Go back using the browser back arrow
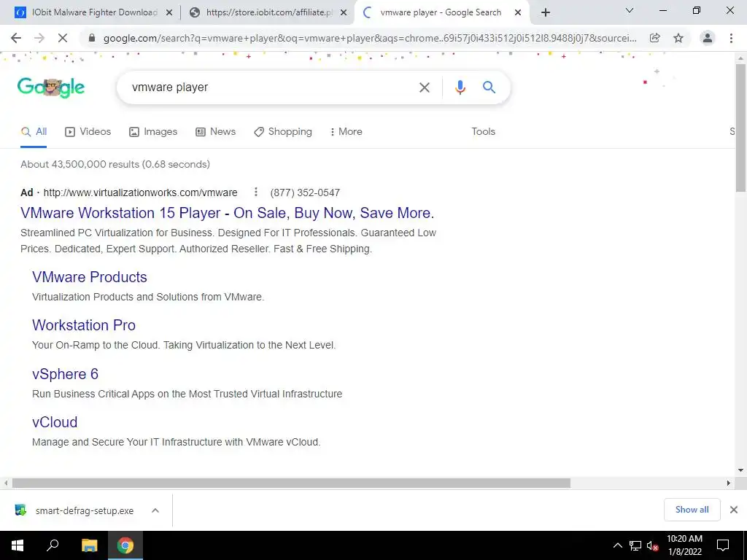747x560 pixels. click(x=16, y=38)
